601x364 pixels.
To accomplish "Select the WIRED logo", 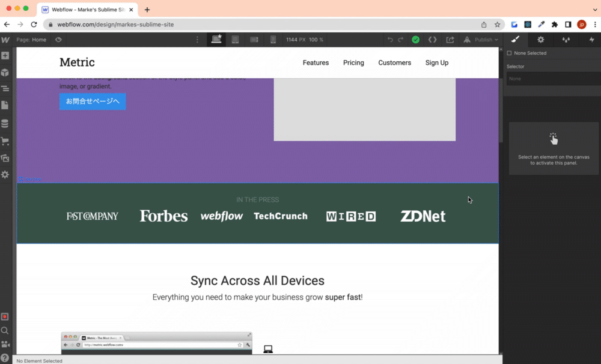I will [x=351, y=216].
